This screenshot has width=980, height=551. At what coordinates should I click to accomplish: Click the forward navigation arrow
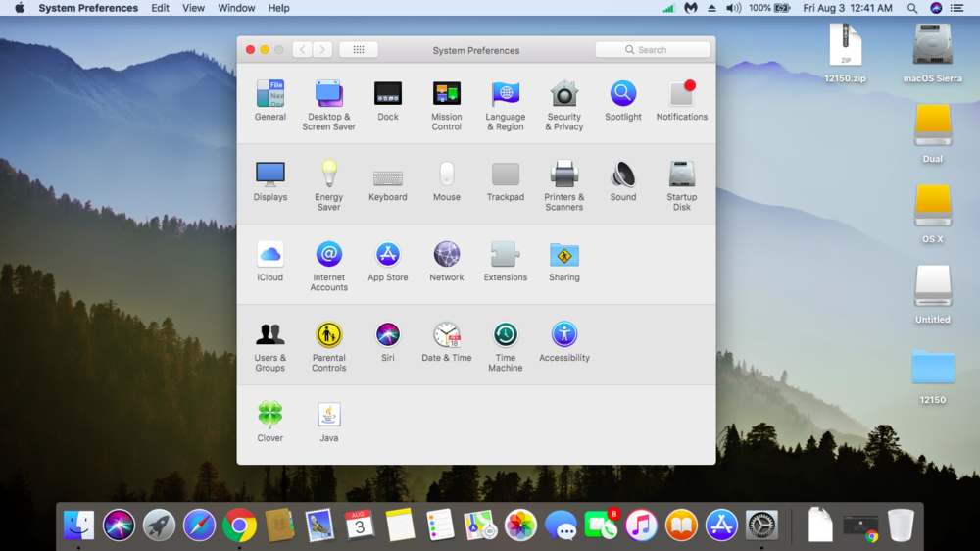322,49
